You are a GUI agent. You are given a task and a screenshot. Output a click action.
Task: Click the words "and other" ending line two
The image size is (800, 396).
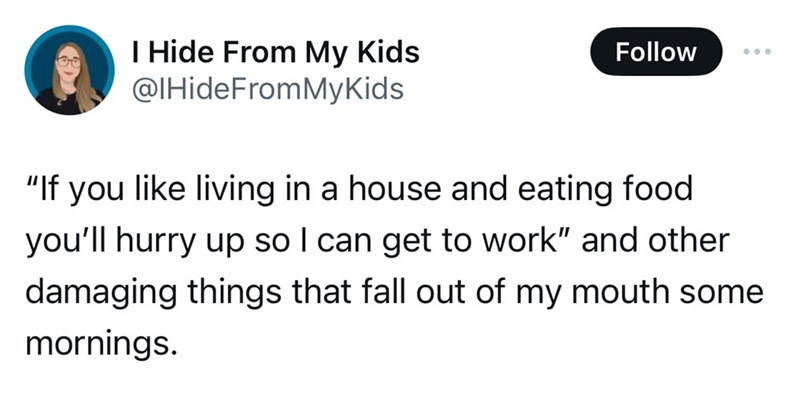click(x=656, y=241)
